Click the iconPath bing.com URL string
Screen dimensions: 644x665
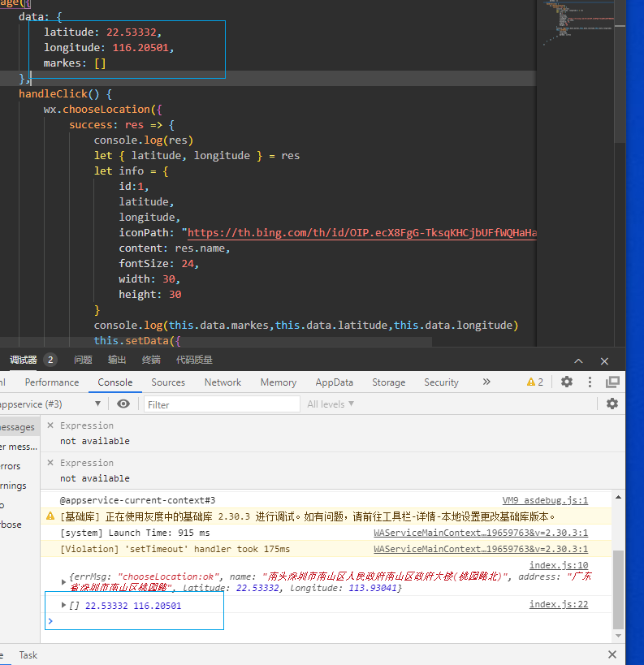(361, 233)
